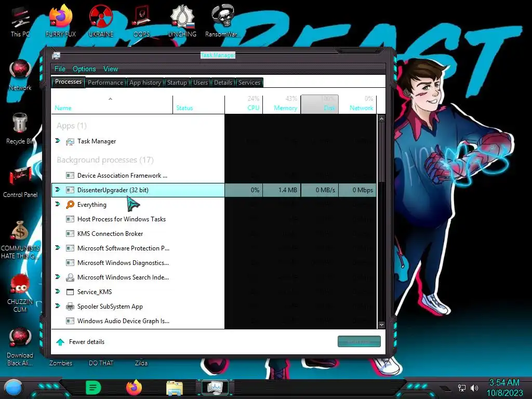Open the COMMUNISTS HATE THIS money bag icon
This screenshot has height=399, width=532.
coord(20,240)
